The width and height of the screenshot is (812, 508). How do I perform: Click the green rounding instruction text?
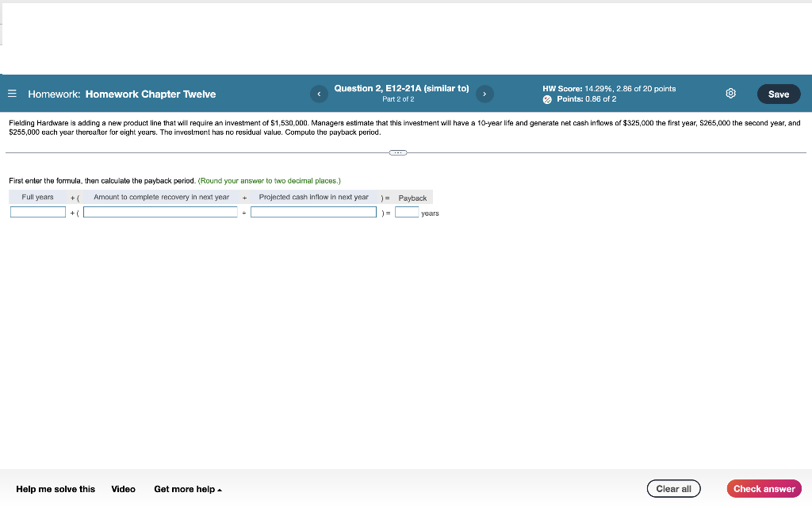coord(270,180)
